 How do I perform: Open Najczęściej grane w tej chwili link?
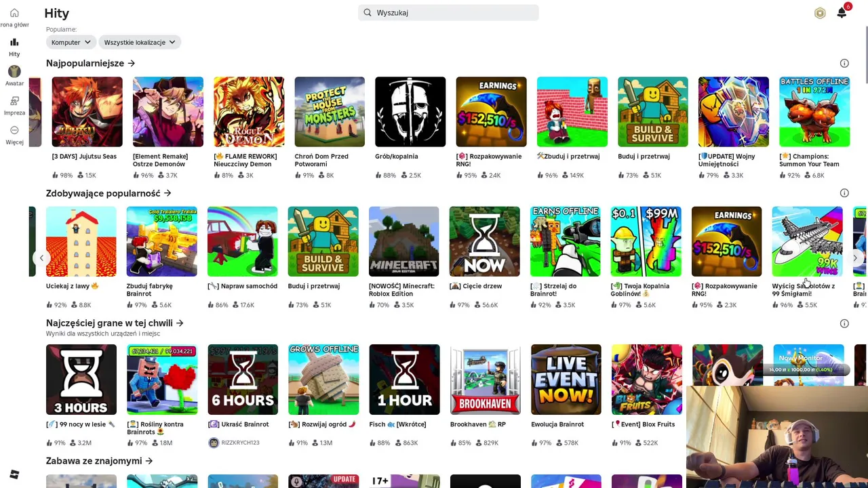point(115,323)
